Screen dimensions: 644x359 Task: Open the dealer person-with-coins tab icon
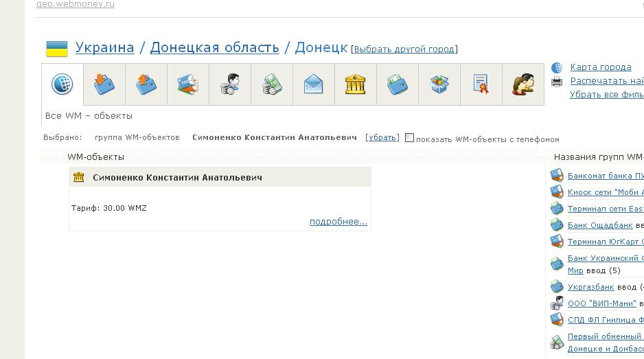pos(230,84)
